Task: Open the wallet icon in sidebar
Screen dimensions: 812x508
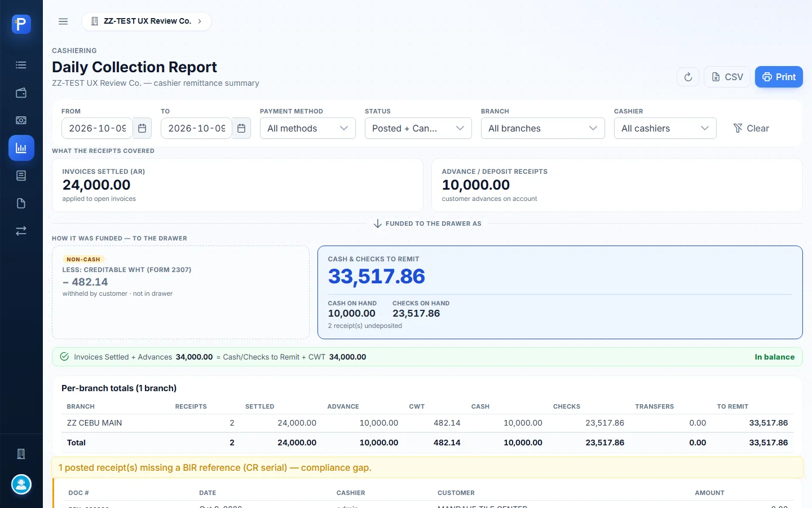Action: (x=21, y=93)
